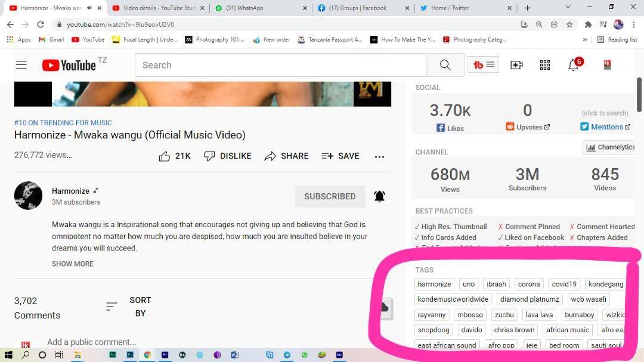Open the YouTube apps grid
Image resolution: width=644 pixels, height=362 pixels.
pyautogui.click(x=545, y=65)
